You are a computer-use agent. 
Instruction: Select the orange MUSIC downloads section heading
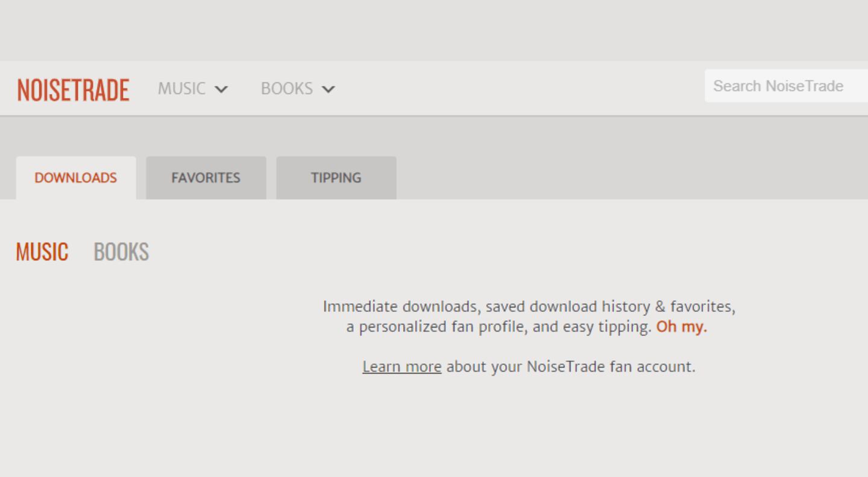pyautogui.click(x=42, y=252)
